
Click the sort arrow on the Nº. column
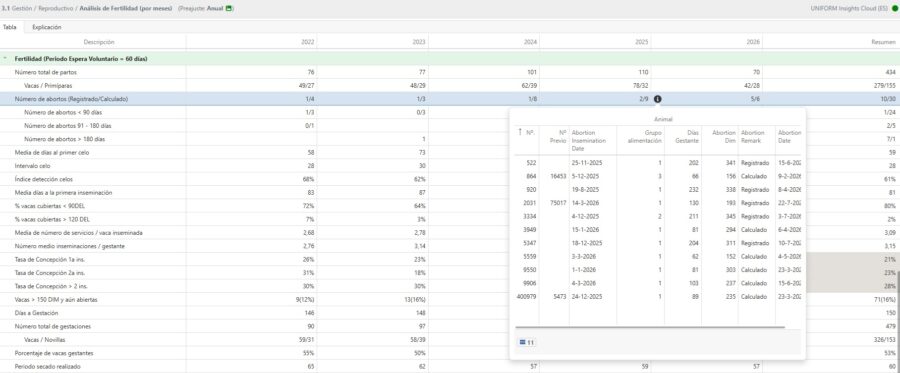520,133
